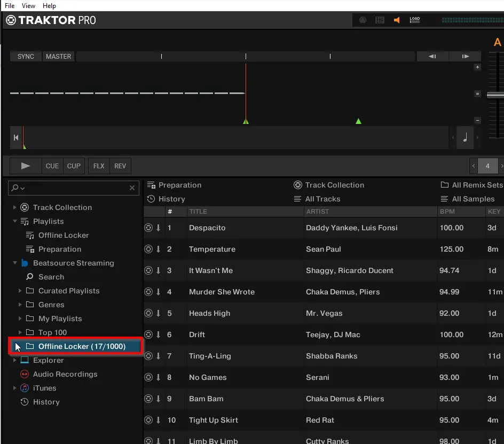The height and width of the screenshot is (444, 504).
Task: Expand the Track Collection tree node
Action: (x=14, y=207)
